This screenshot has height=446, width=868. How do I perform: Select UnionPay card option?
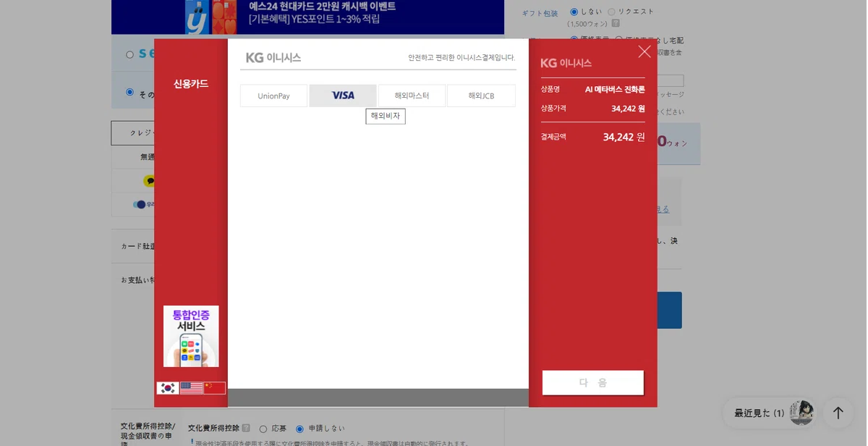(273, 96)
